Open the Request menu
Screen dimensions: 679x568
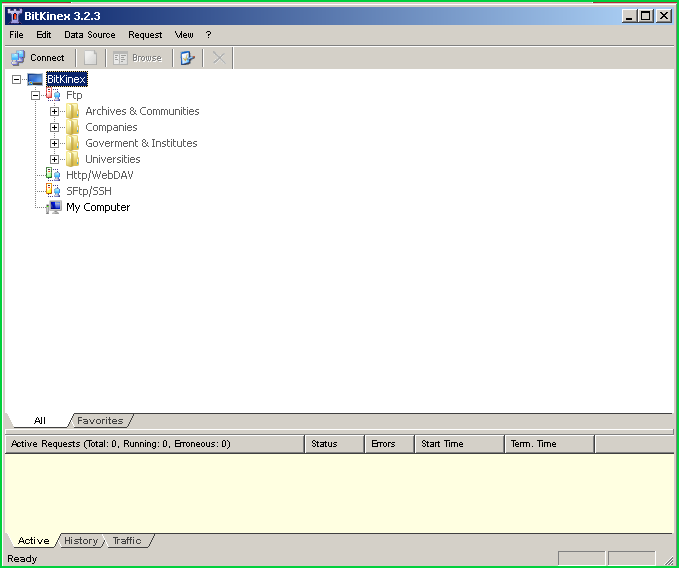pos(145,35)
